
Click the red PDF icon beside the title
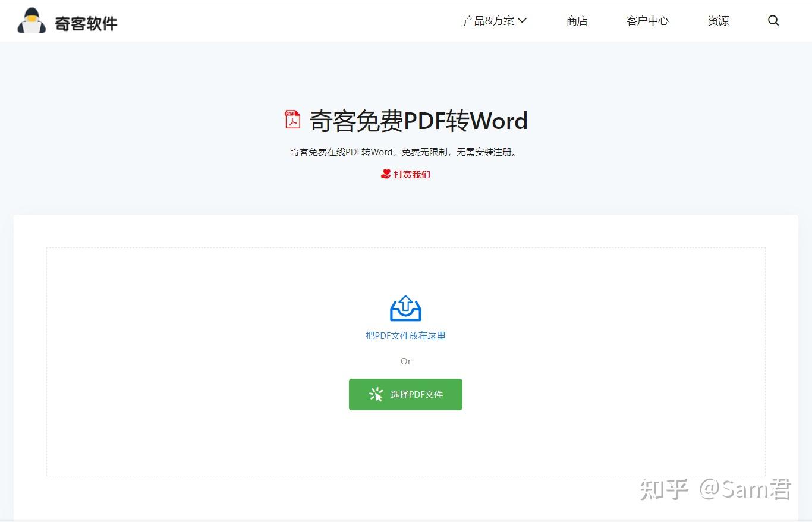292,120
